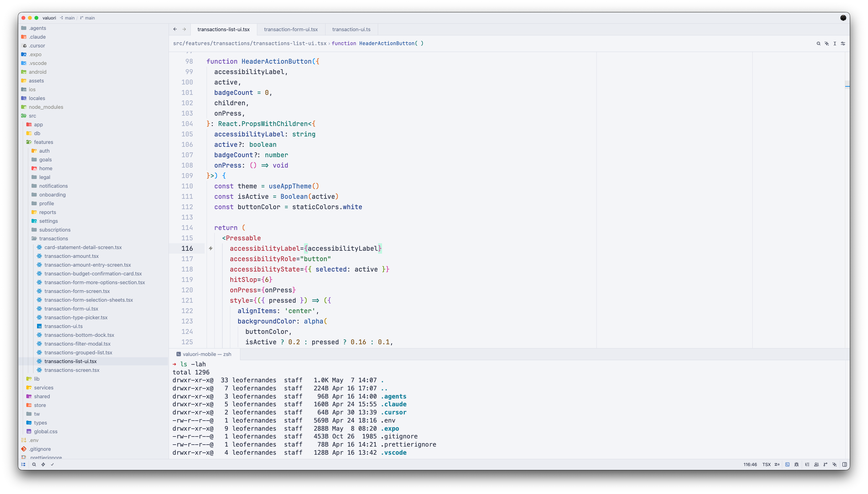This screenshot has width=868, height=494.
Task: Toggle the terminal panel icon in status bar
Action: point(787,464)
